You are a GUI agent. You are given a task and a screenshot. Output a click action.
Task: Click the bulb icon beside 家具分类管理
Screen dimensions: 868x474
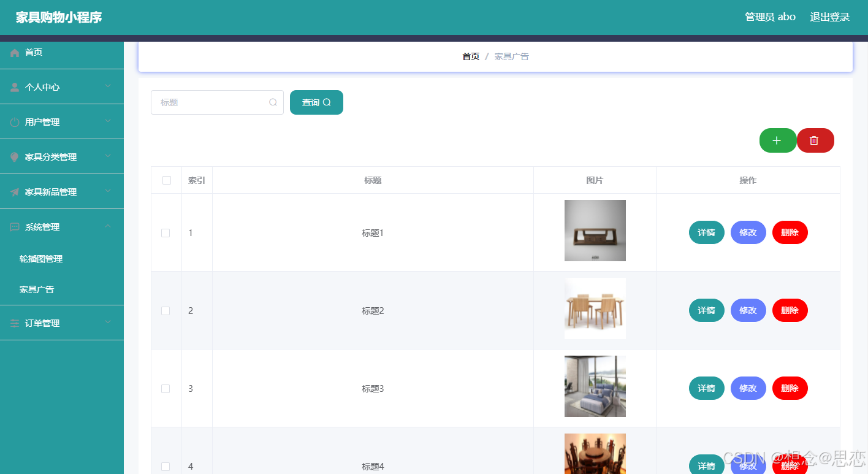15,157
